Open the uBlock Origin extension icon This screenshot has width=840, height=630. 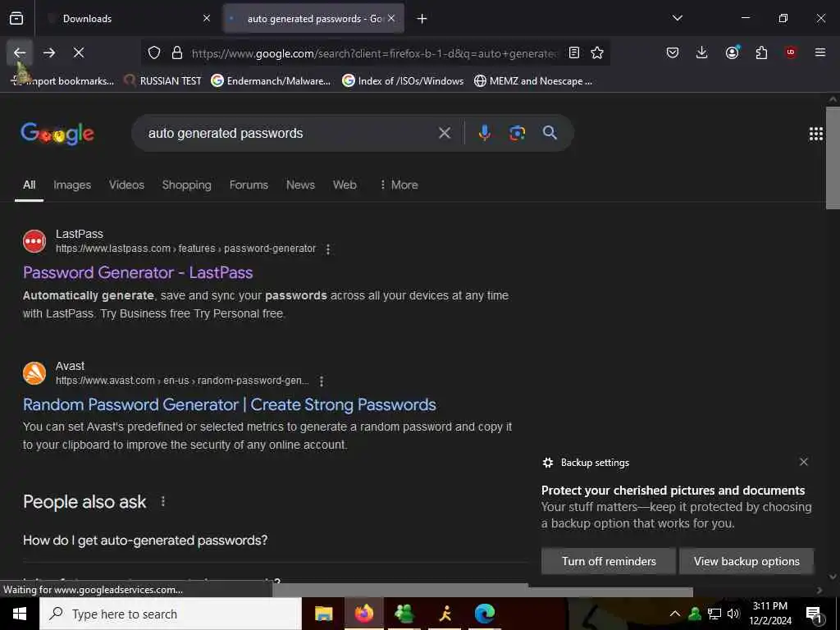(791, 52)
